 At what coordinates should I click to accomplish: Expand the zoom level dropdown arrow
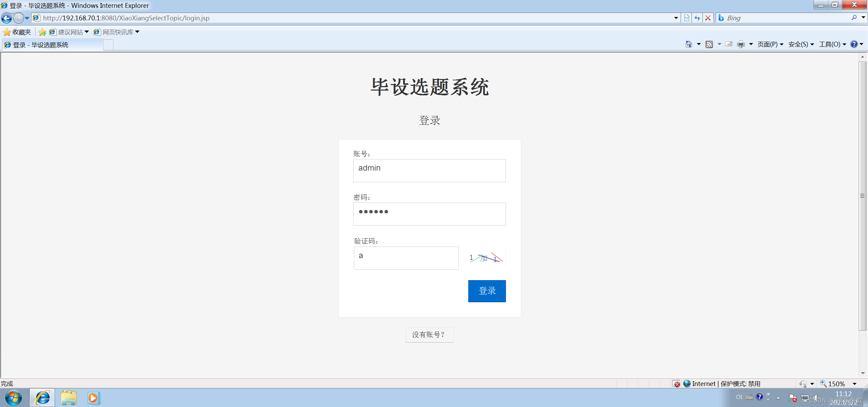(x=854, y=384)
